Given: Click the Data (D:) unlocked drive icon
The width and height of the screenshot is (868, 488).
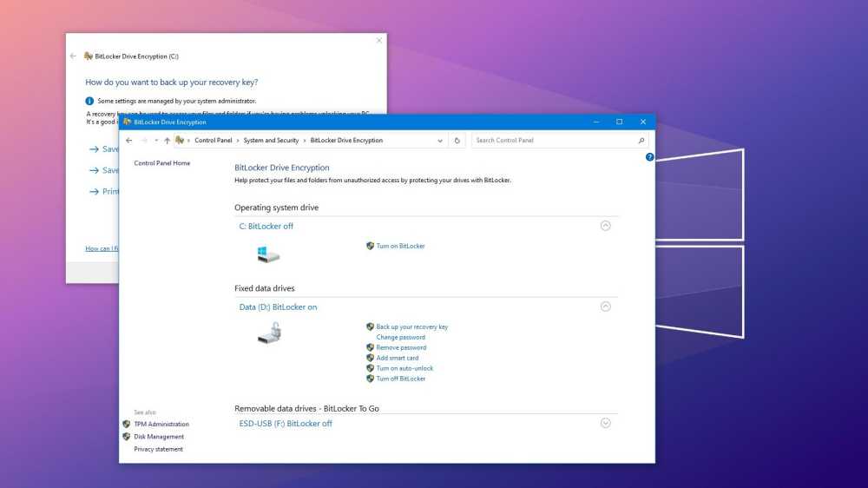Looking at the screenshot, I should coord(269,333).
